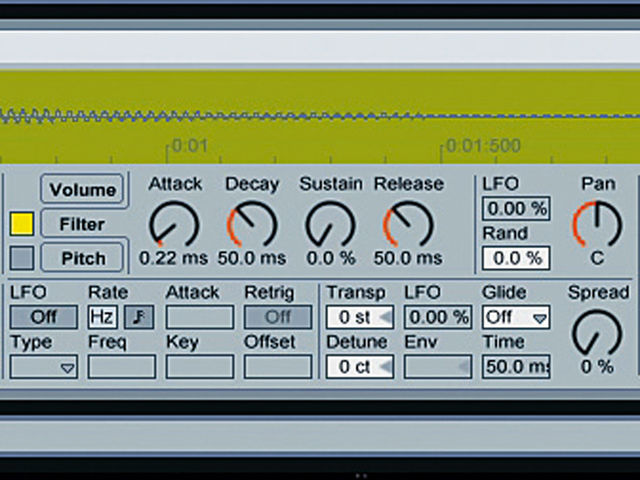Adjust the Release knob
Viewport: 640px width, 480px height.
(x=408, y=224)
